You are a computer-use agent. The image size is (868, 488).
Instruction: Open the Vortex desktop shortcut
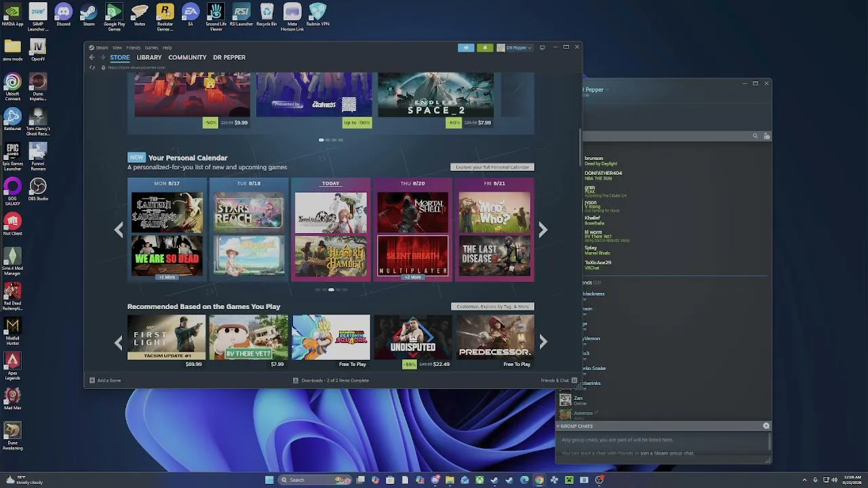click(x=140, y=15)
